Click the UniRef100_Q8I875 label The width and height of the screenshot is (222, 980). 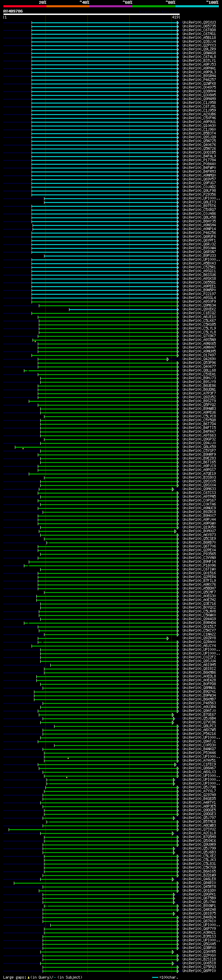click(x=199, y=913)
